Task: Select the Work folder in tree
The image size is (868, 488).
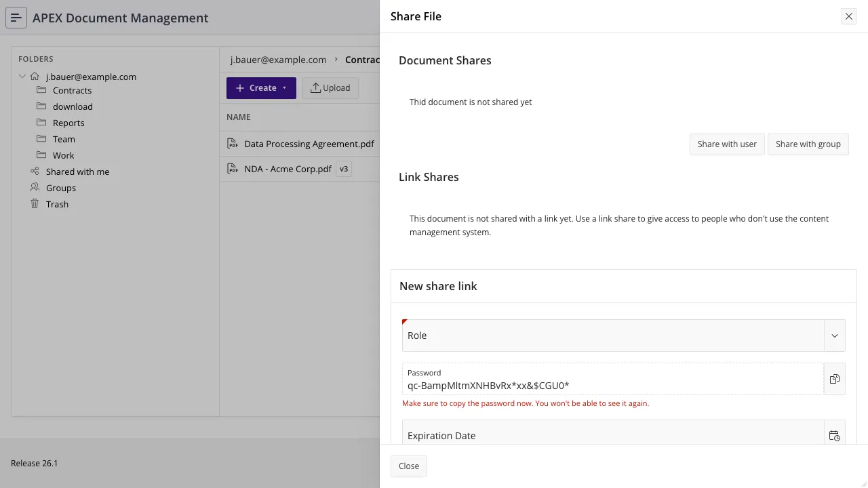Action: (x=63, y=155)
